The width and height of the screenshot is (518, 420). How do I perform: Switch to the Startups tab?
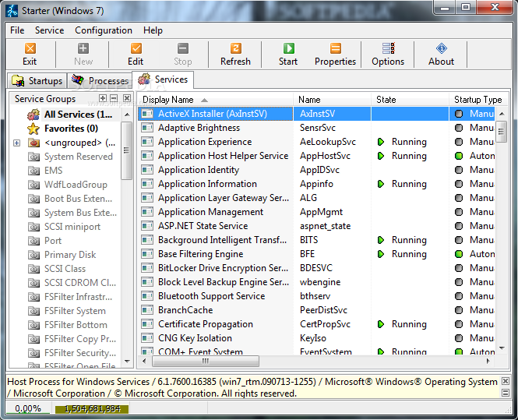point(37,80)
